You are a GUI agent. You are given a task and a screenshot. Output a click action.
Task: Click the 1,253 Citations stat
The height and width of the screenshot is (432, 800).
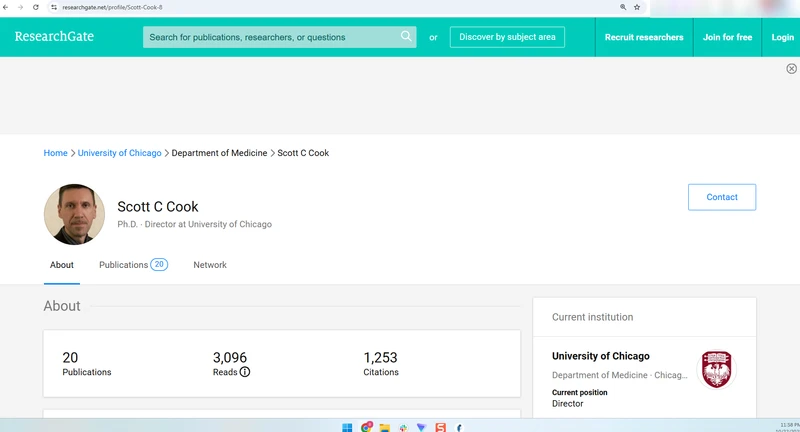coord(381,364)
